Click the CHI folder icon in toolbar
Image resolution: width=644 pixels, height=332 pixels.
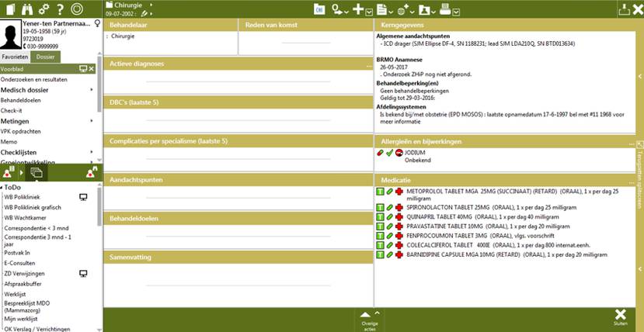(319, 9)
